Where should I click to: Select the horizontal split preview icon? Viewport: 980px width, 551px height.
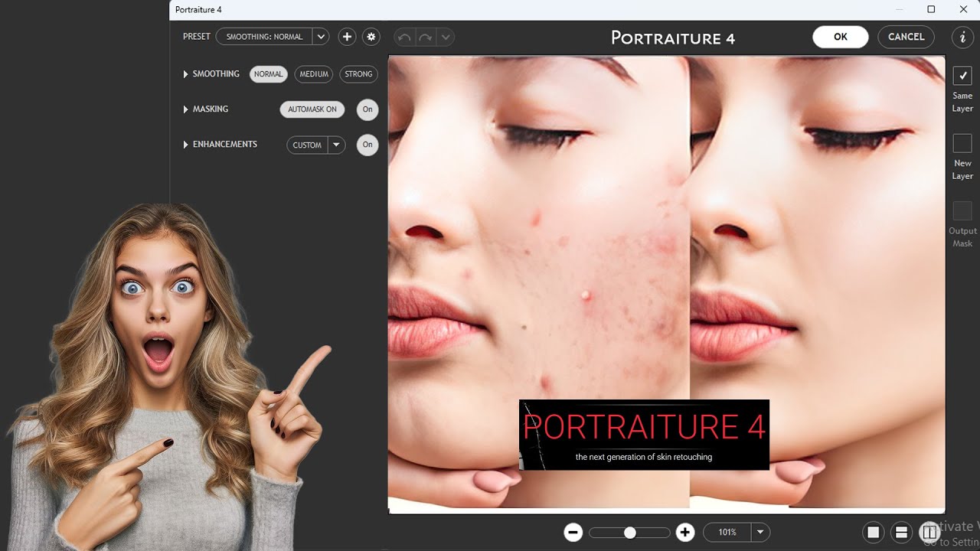click(x=901, y=533)
